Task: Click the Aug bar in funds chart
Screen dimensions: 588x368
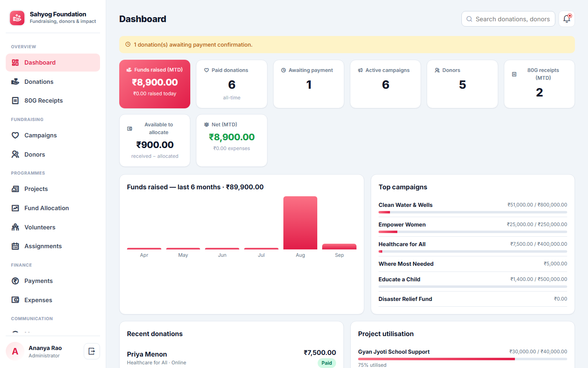Action: (300, 223)
